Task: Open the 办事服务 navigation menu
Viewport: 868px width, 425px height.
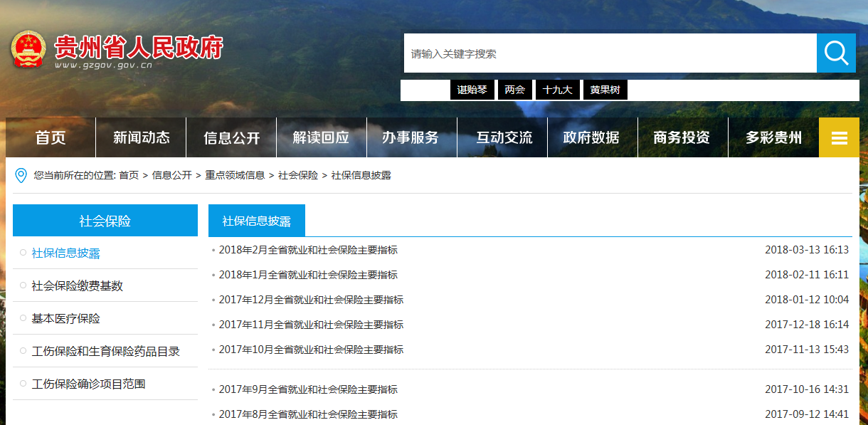Action: [x=411, y=137]
